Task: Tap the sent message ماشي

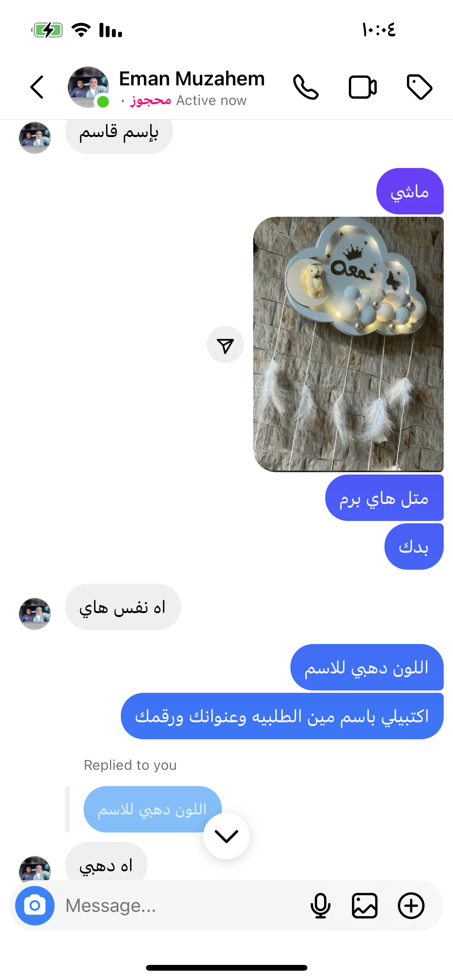Action: (x=410, y=191)
